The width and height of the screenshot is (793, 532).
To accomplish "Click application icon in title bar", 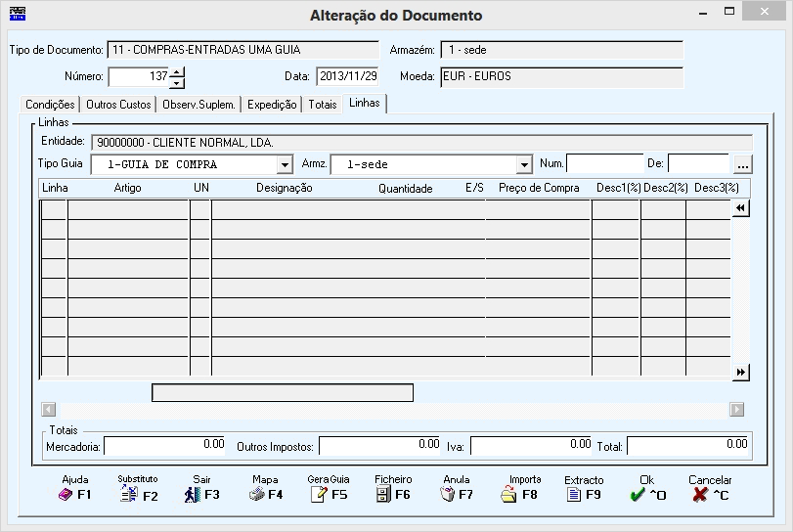I will pos(18,14).
